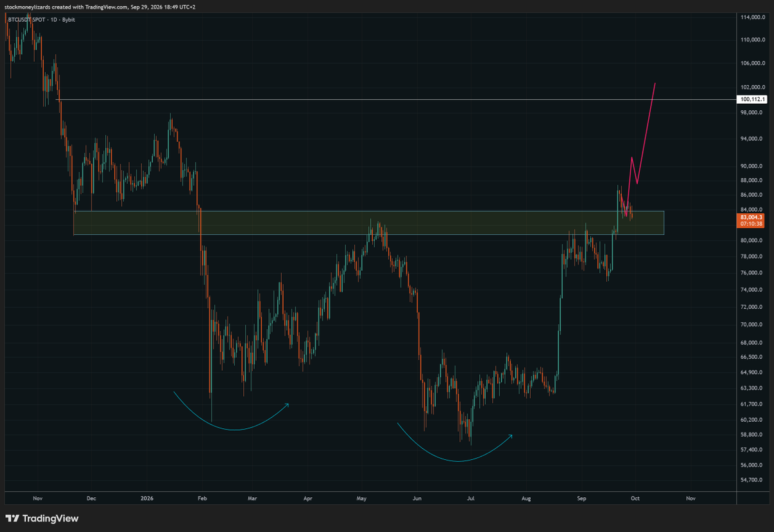The height and width of the screenshot is (532, 774).
Task: Click the 76,000.0 price axis label
Action: point(753,273)
